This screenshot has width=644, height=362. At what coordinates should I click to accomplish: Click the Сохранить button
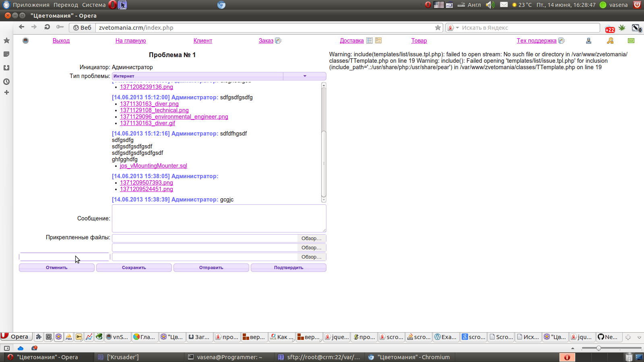point(134,267)
